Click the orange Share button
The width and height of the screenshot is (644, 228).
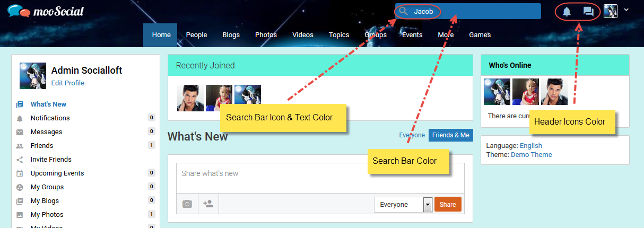pyautogui.click(x=448, y=205)
